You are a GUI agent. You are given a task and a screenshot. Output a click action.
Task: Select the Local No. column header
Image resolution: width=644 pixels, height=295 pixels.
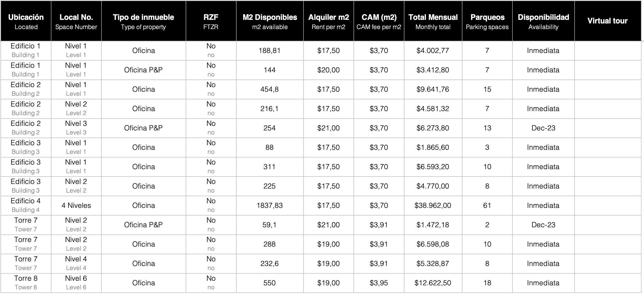pyautogui.click(x=76, y=21)
